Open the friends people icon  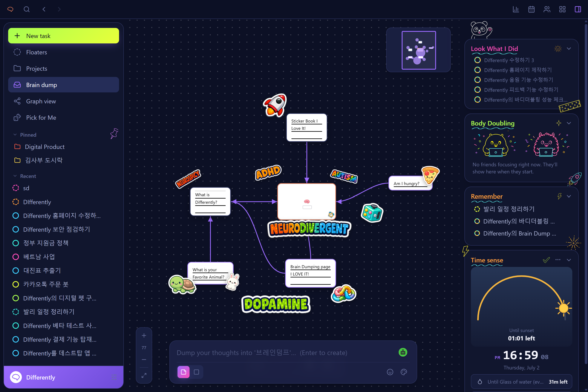pos(547,9)
